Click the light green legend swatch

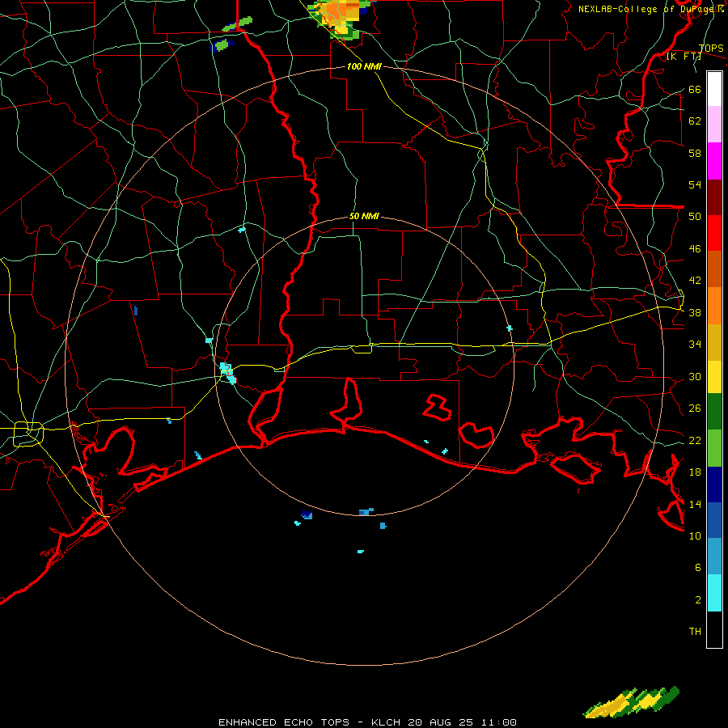(x=714, y=448)
